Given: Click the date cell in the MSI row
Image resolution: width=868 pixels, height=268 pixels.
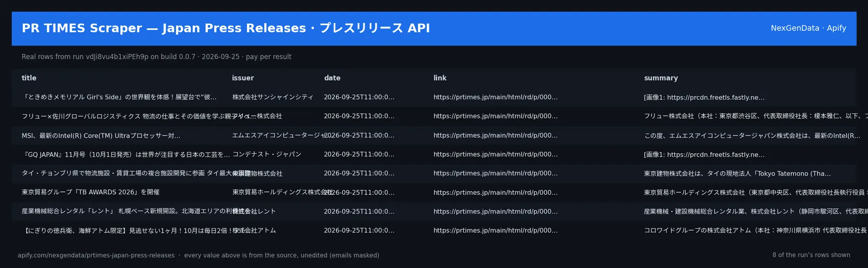Looking at the screenshot, I should pyautogui.click(x=359, y=135).
